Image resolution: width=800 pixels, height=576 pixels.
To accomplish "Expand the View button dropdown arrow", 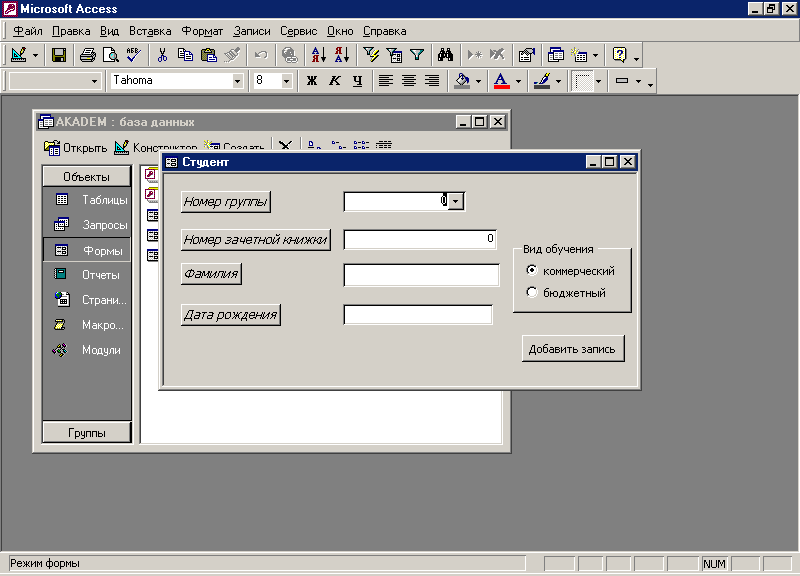I will coord(35,55).
